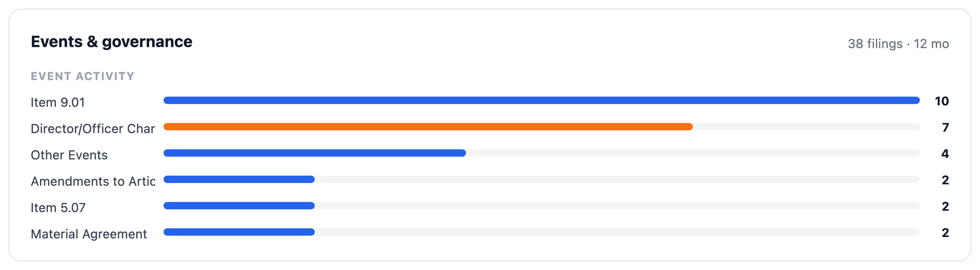
Task: Click the count 4 for Other Events
Action: (x=945, y=153)
